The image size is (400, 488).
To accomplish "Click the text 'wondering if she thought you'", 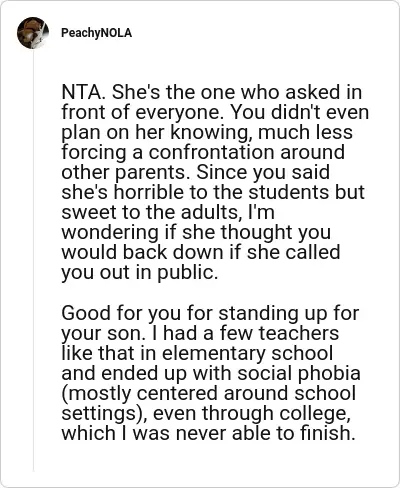I will 196,232.
